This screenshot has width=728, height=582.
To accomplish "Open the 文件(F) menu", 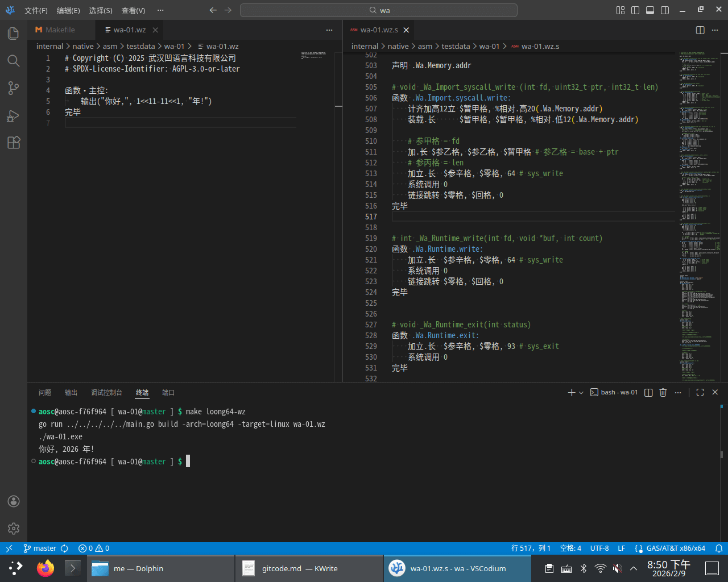I will pos(36,10).
